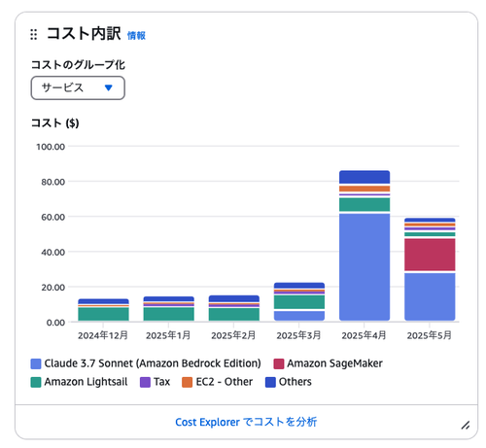Click the 2025年2月 bar's Others top segment
Viewport: 486px width, 448px height.
coord(234,298)
